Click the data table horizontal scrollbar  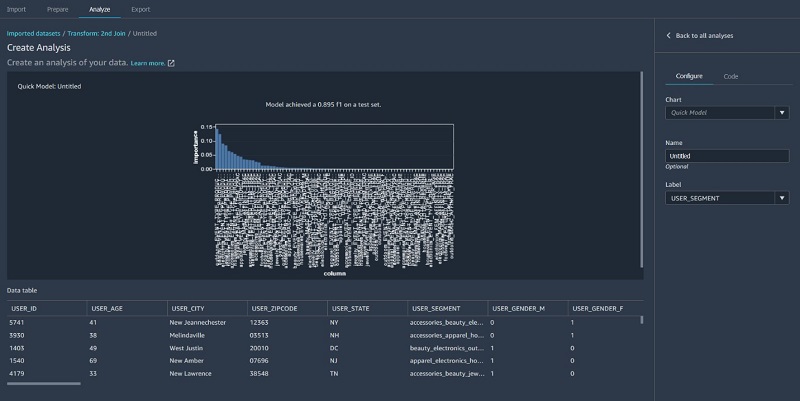(44, 384)
